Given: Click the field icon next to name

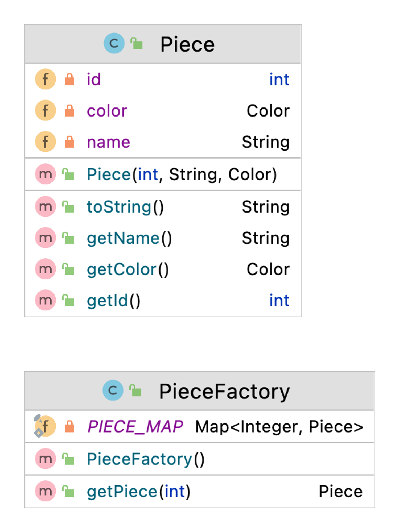Looking at the screenshot, I should coord(46,142).
